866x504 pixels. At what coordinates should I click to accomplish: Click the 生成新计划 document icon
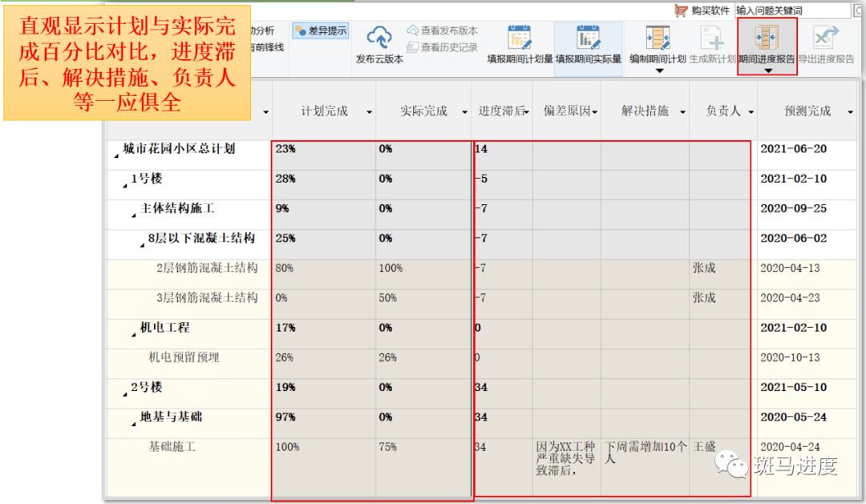point(712,38)
